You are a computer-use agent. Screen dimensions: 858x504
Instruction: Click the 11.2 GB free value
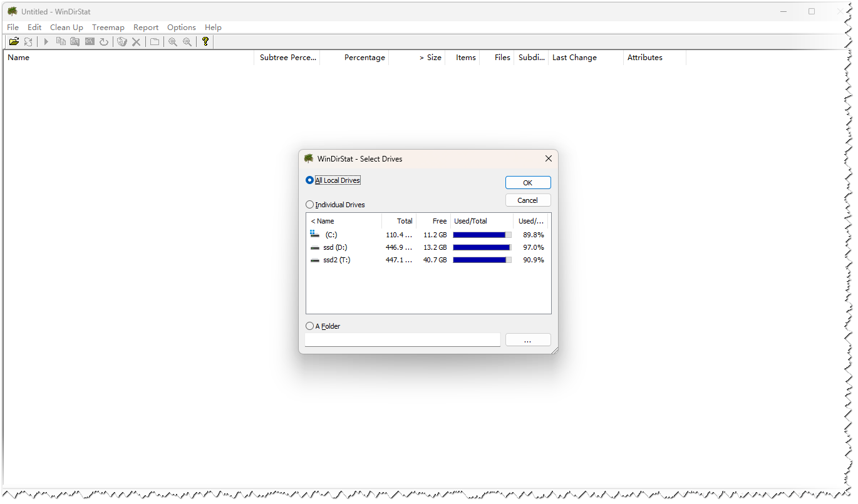(435, 235)
